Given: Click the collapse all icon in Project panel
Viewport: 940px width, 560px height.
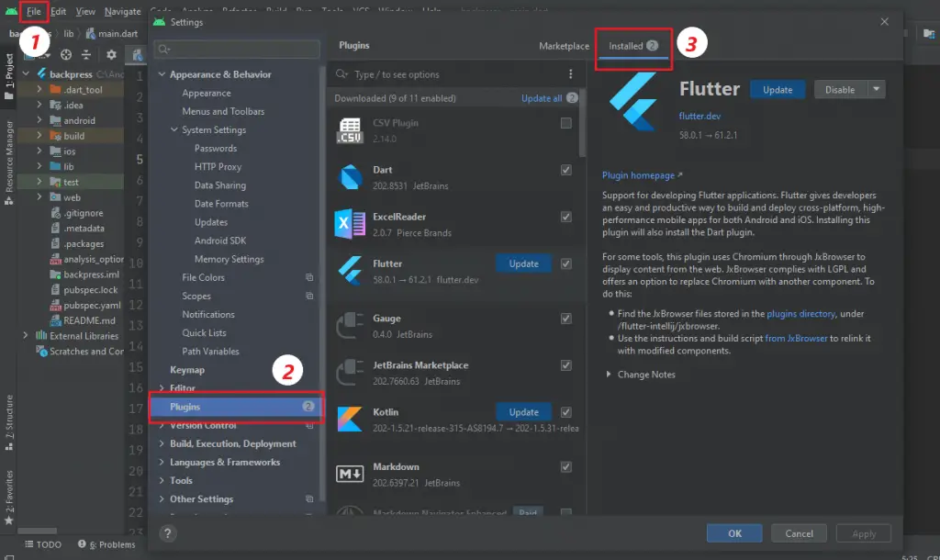Looking at the screenshot, I should [86, 54].
